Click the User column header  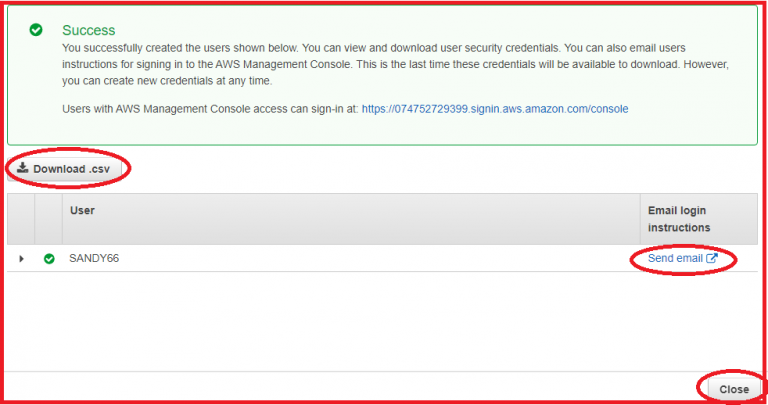[82, 211]
